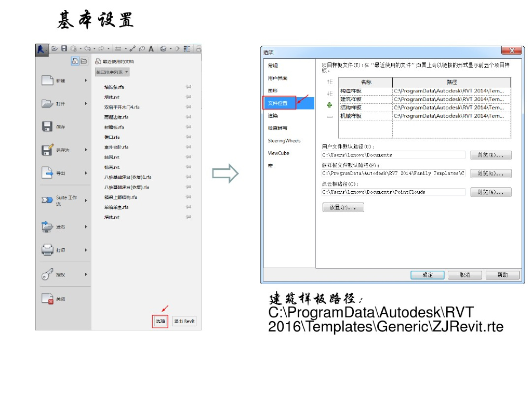Screen dimensions: 532x399
Task: Show the Recent Documents view icon
Action: click(x=75, y=61)
